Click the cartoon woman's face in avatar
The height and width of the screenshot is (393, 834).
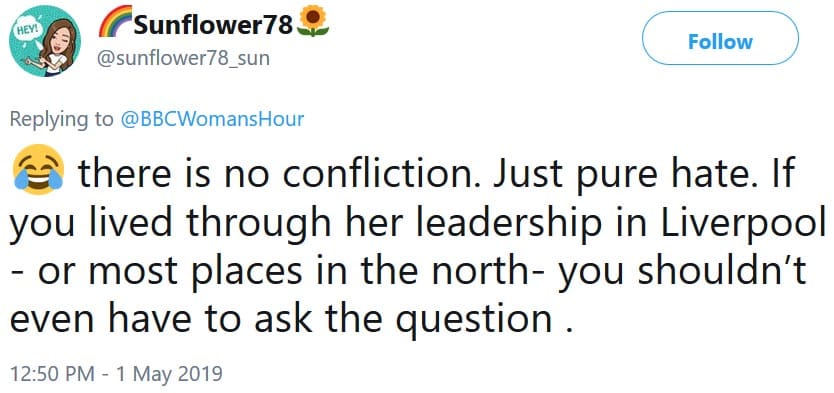pos(57,37)
